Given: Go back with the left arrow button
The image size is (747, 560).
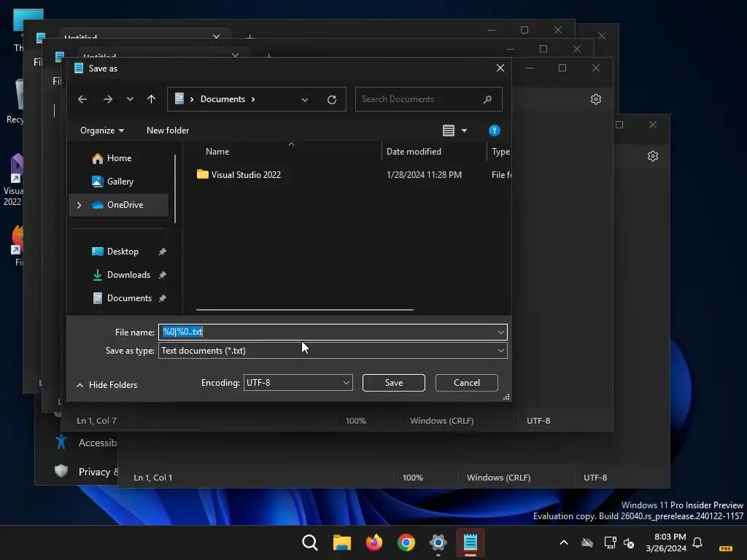Looking at the screenshot, I should 82,99.
